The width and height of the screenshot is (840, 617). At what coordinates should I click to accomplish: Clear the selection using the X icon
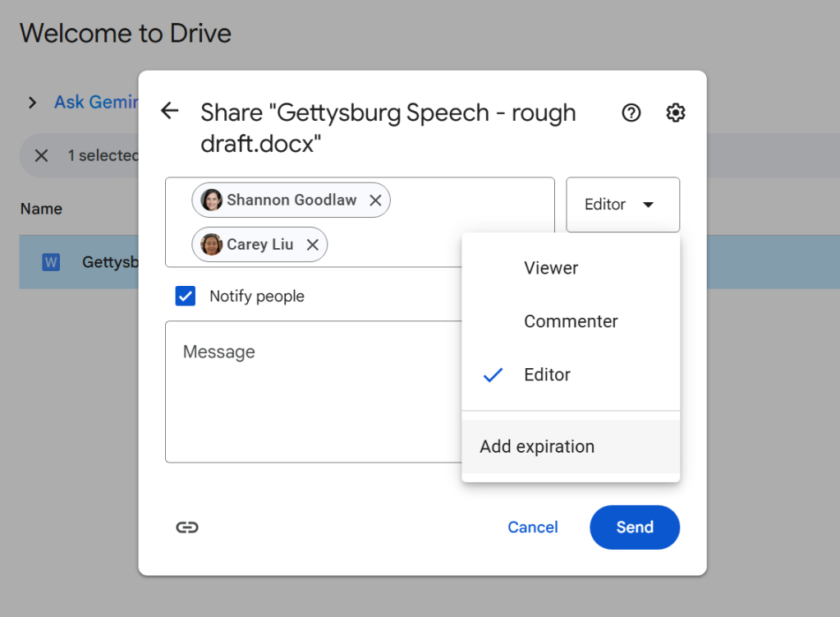(x=41, y=155)
